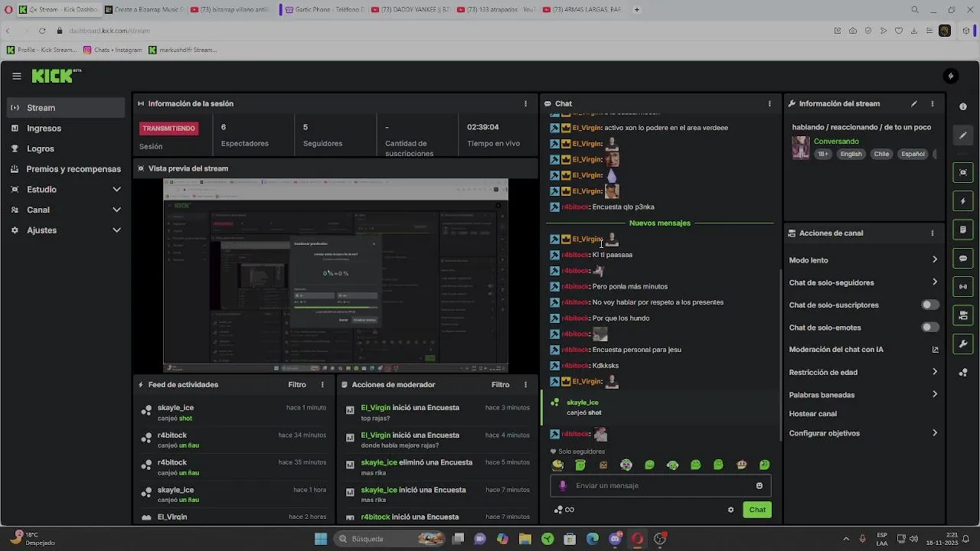
Task: Open Modo lento options
Action: pyautogui.click(x=864, y=260)
